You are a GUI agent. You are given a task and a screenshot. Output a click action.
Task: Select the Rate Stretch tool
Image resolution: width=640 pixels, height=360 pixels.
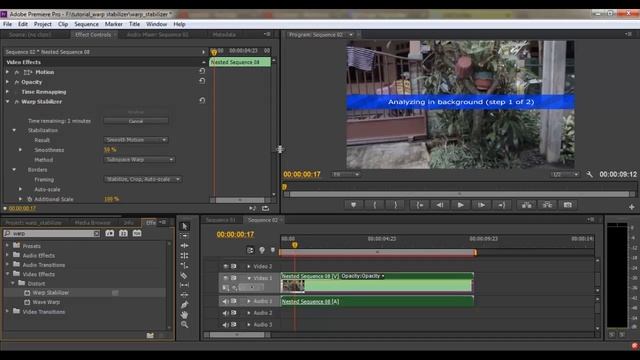pyautogui.click(x=184, y=265)
